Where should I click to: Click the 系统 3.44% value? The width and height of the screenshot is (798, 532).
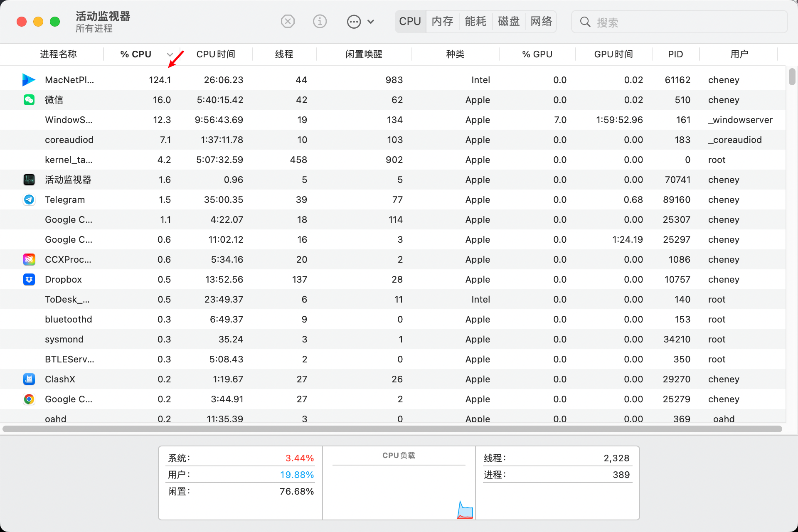coord(300,458)
